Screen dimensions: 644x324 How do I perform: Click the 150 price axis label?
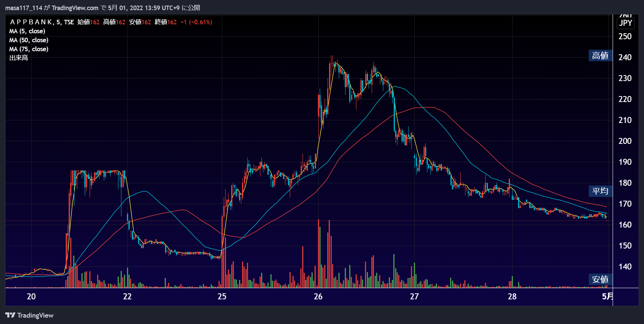[x=625, y=246]
